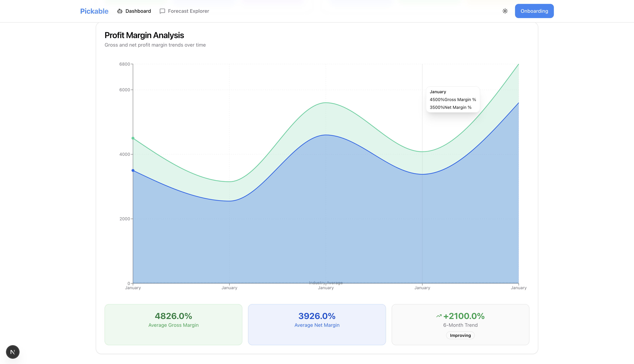The image size is (634, 364).
Task: Click the Onboarding button
Action: 534,11
